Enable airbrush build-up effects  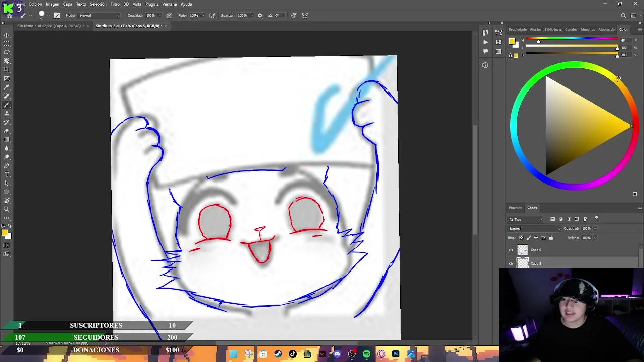(212, 15)
